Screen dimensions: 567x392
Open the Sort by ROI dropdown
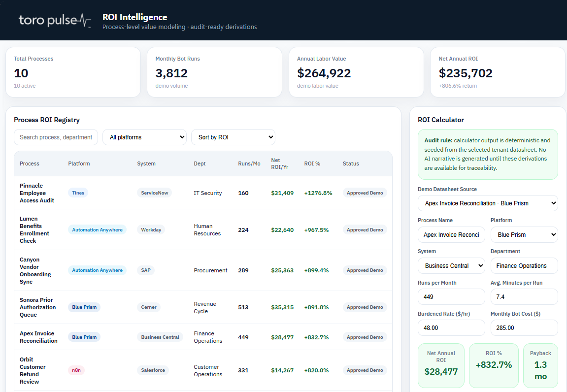[x=233, y=137]
